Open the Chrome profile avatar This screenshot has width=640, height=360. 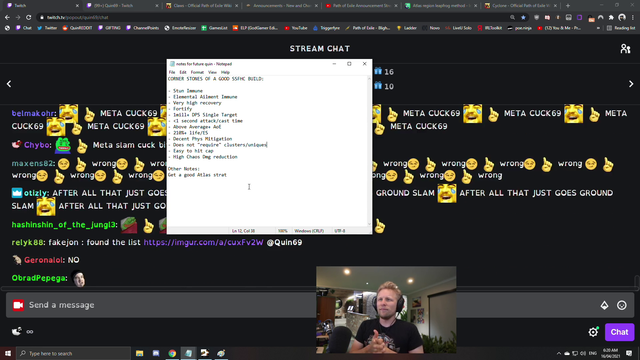[622, 18]
